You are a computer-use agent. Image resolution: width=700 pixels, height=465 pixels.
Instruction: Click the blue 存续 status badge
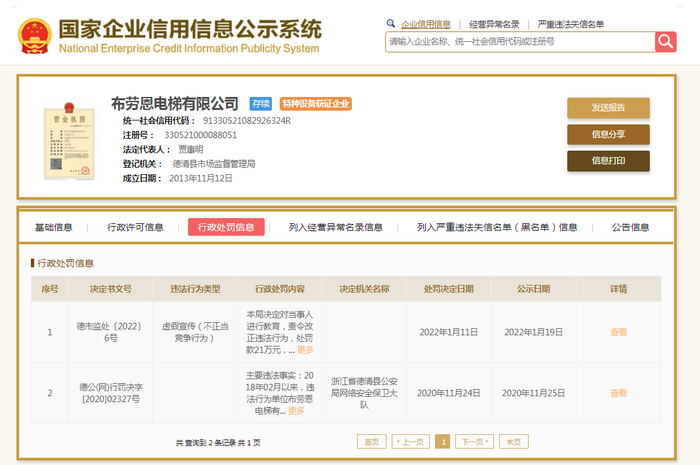[x=261, y=103]
